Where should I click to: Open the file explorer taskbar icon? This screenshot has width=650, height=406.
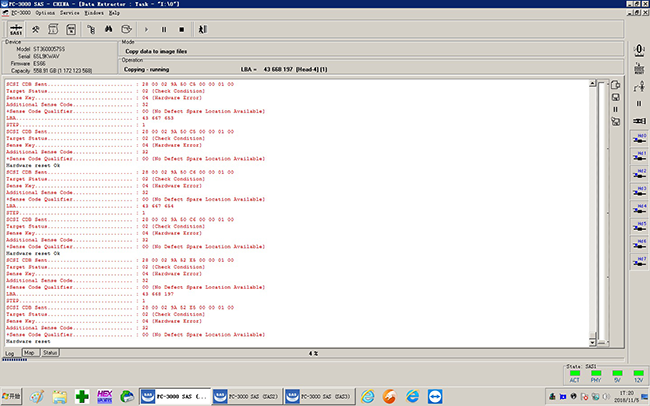click(x=60, y=396)
